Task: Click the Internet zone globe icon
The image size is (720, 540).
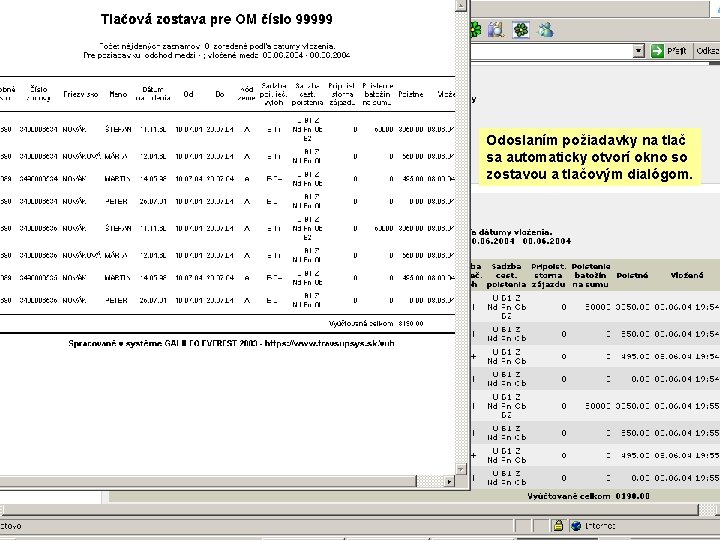Action: point(576,525)
